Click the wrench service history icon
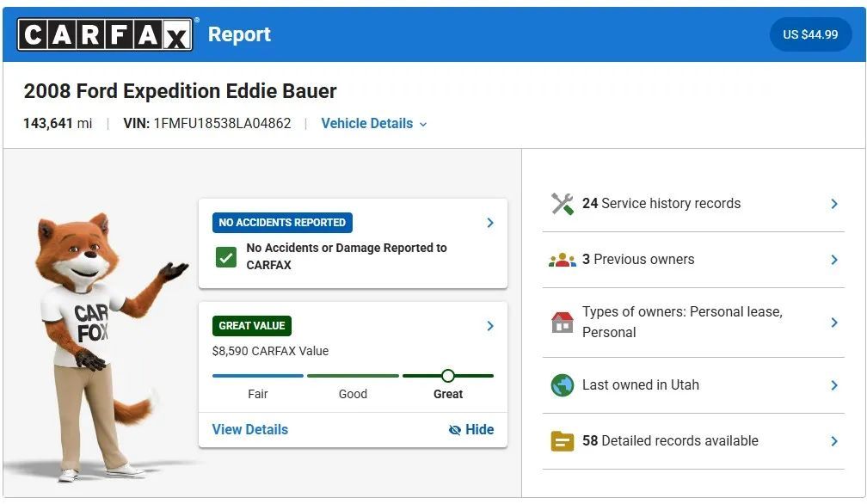The image size is (867, 504). [562, 204]
